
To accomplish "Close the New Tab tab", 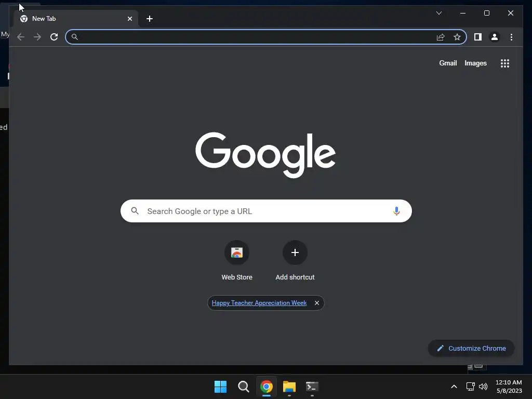I will (129, 19).
